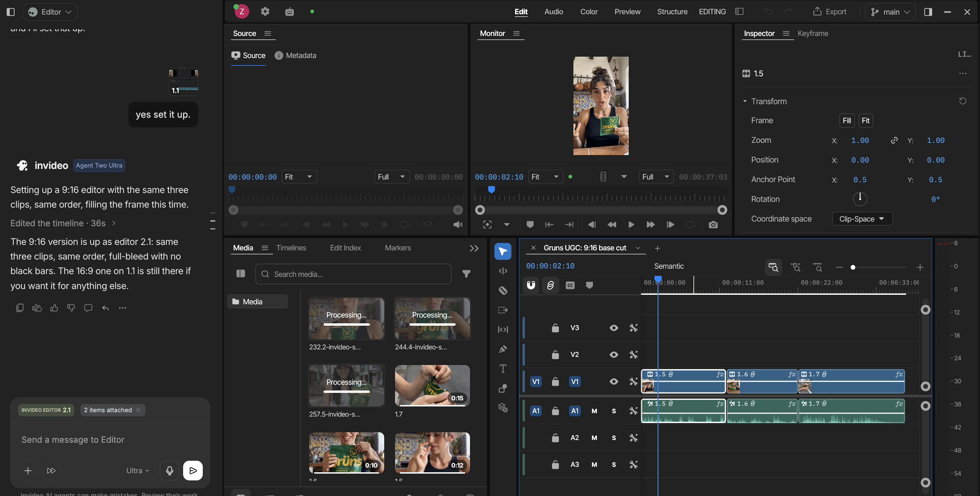
Task: Open the Keyframe tab
Action: 812,34
